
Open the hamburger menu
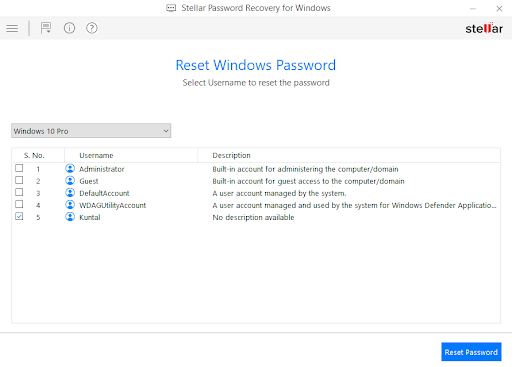[12, 28]
